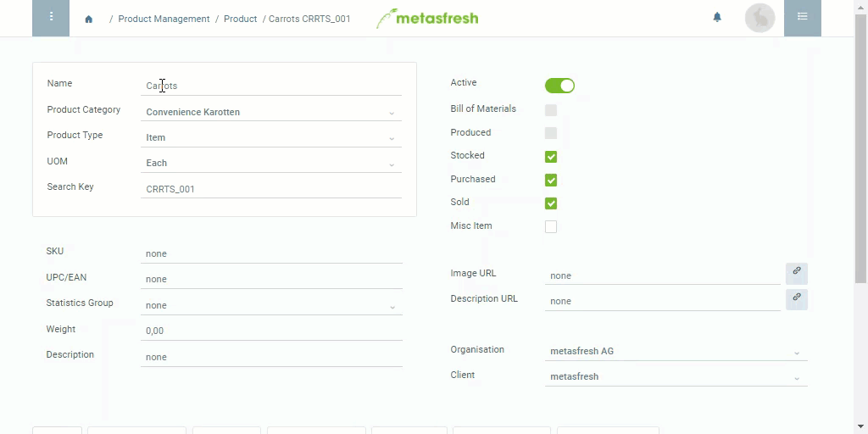868x434 pixels.
Task: Uncheck the Purchased checkbox
Action: pyautogui.click(x=551, y=180)
